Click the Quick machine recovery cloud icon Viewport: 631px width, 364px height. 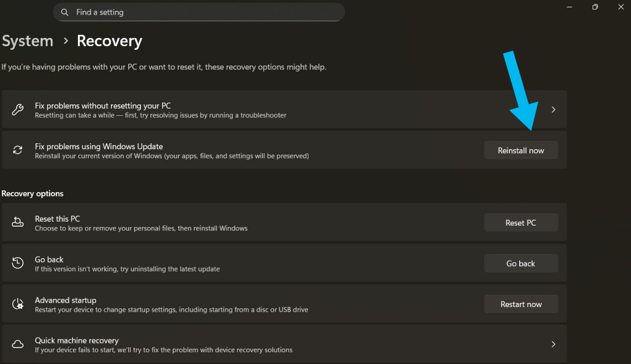point(18,344)
